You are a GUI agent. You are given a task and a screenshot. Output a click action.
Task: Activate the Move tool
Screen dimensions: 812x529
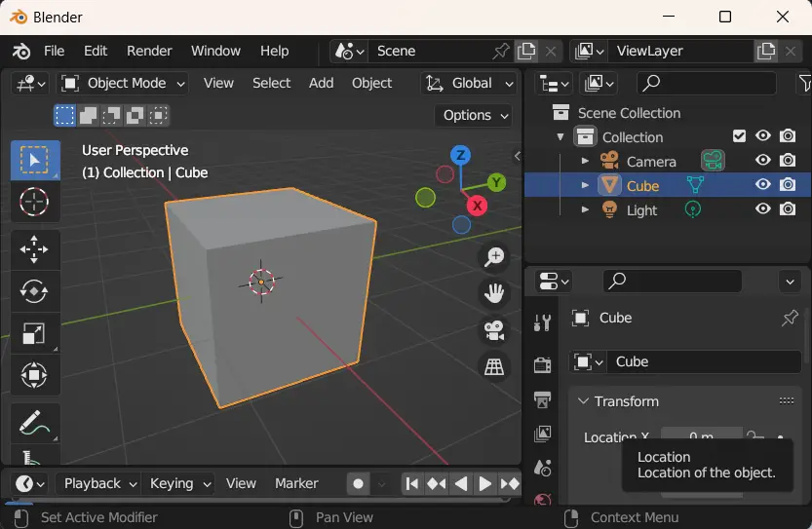34,249
